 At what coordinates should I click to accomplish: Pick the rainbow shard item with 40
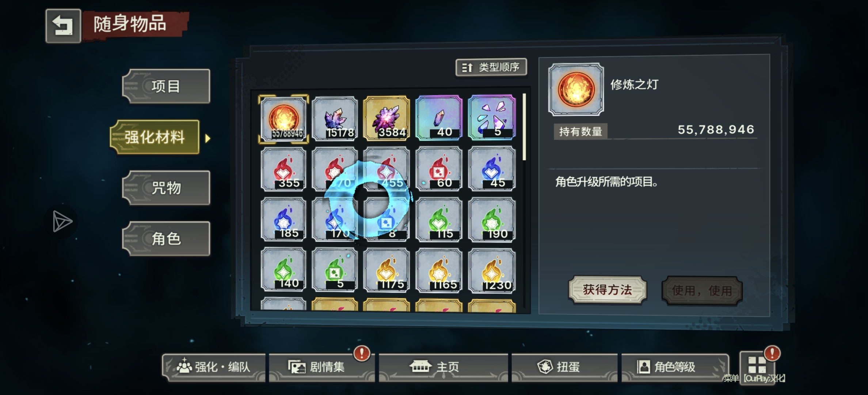[439, 118]
